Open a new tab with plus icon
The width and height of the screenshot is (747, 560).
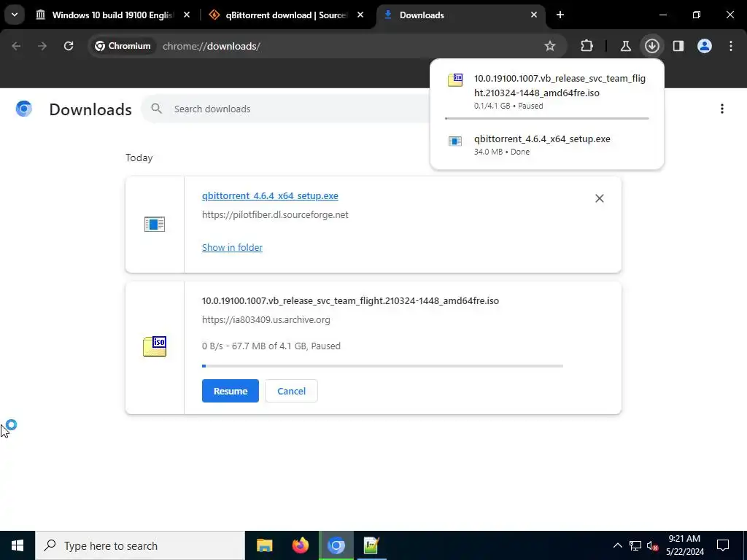coord(560,15)
